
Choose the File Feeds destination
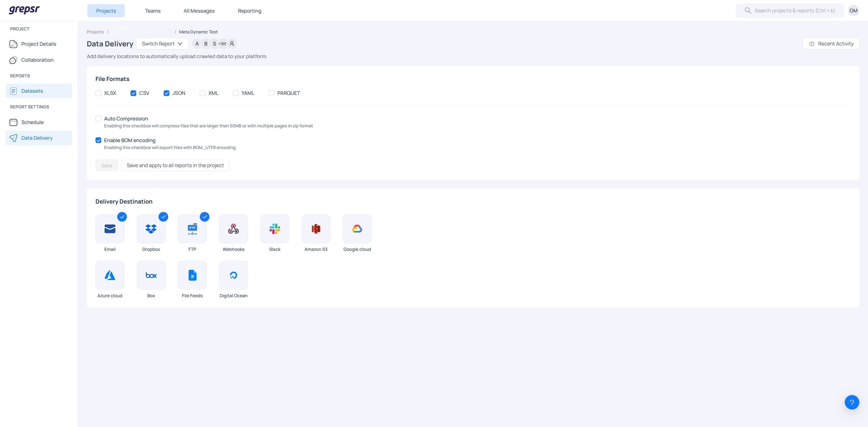[x=192, y=275]
